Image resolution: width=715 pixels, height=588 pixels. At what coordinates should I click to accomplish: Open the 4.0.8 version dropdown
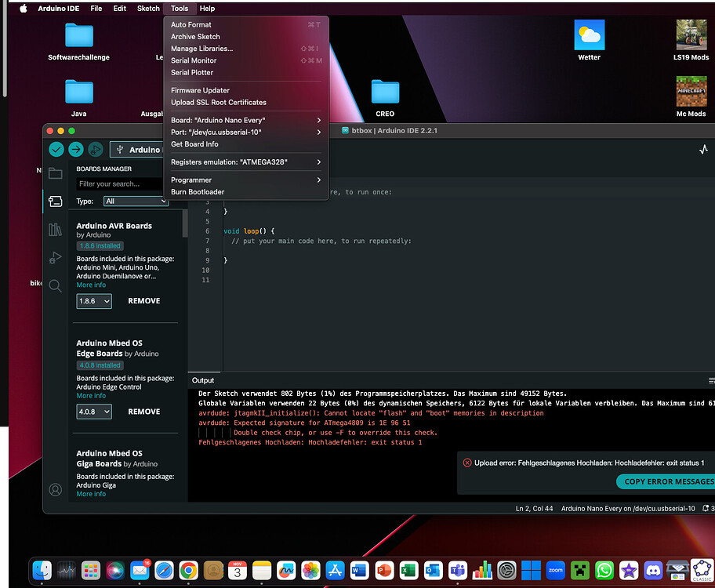coord(94,412)
